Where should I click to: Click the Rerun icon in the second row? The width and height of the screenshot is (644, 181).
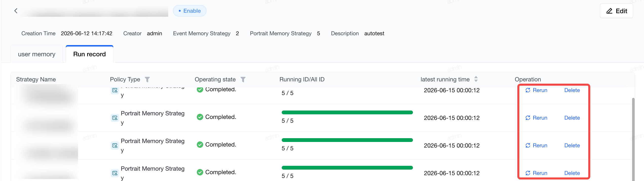pos(528,118)
